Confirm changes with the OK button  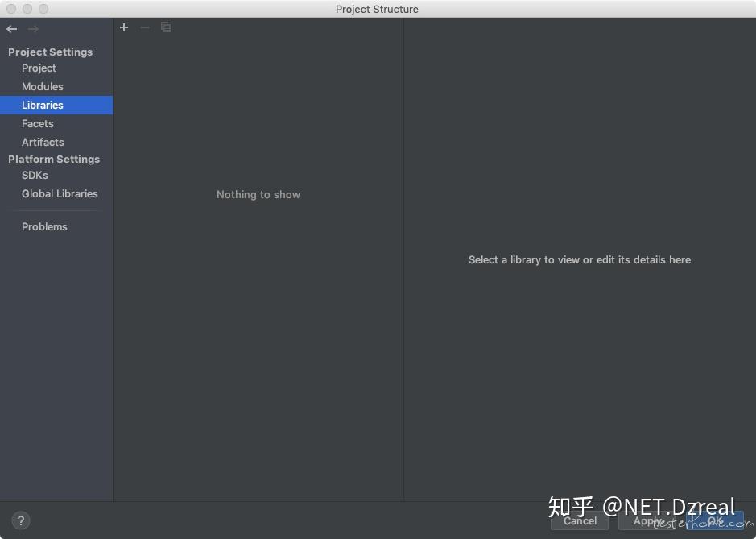[716, 521]
